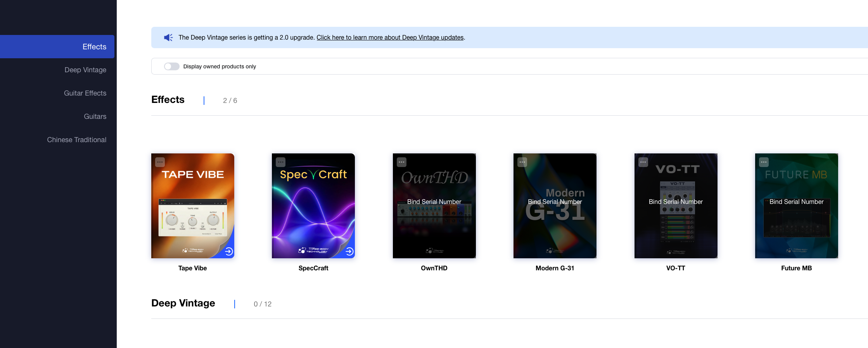The height and width of the screenshot is (348, 868).
Task: Open the SpecCraft product cover
Action: point(313,206)
